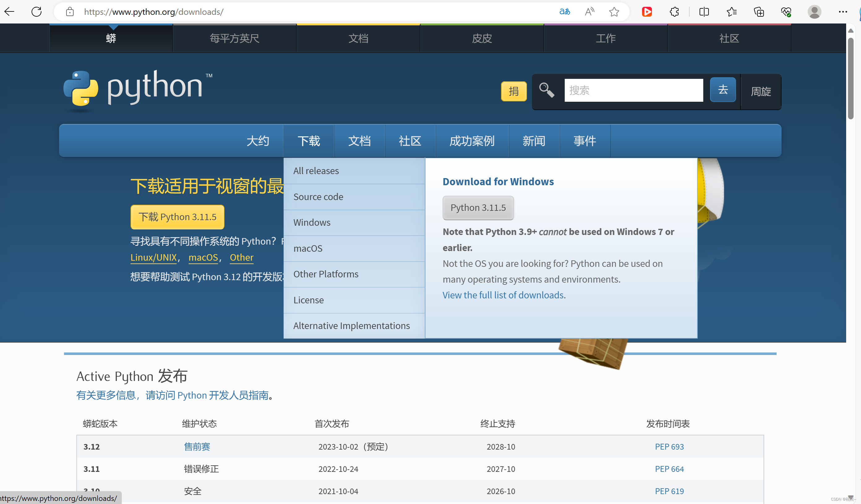Open the red video extension icon
This screenshot has width=861, height=504.
(x=647, y=12)
